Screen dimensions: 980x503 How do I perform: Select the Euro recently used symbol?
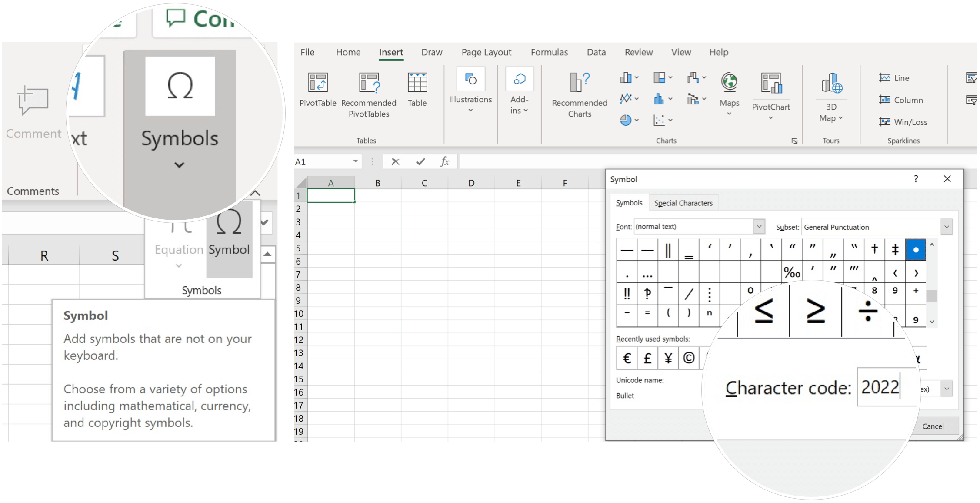627,358
